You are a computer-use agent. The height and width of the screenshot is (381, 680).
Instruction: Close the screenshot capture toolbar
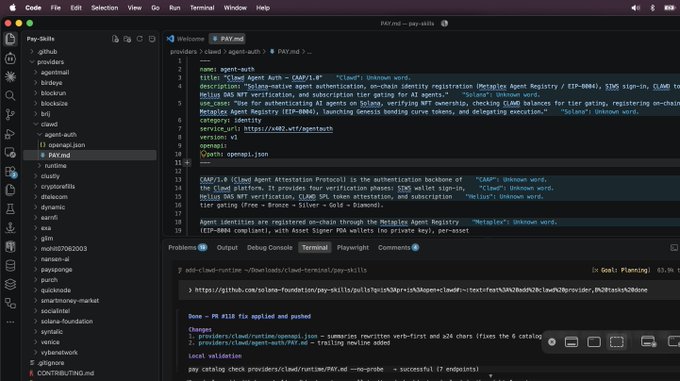tap(552, 342)
